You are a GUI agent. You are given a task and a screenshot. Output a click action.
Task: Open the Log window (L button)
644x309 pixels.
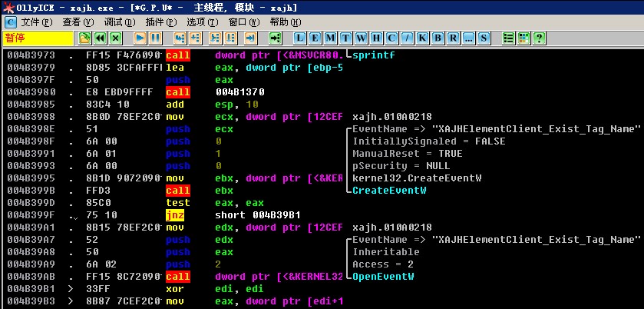point(300,38)
